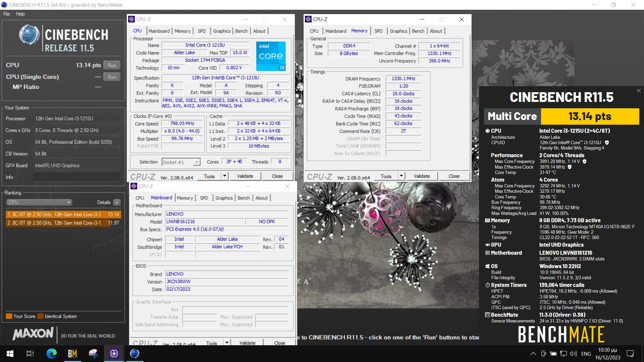Image resolution: width=644 pixels, height=362 pixels.
Task: Click the Info input field in Cinebench
Action: pos(76,177)
